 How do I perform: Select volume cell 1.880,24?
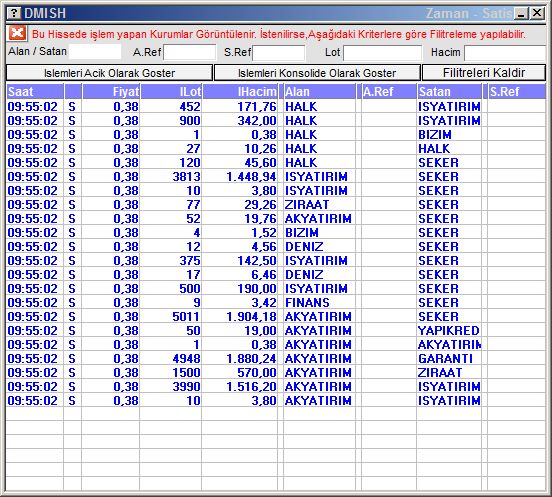tap(251, 359)
